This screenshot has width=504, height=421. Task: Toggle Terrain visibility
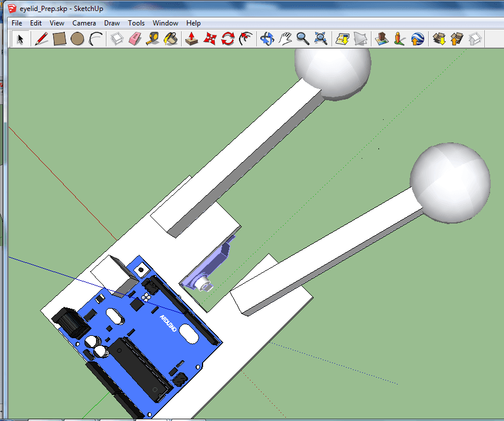click(x=360, y=38)
